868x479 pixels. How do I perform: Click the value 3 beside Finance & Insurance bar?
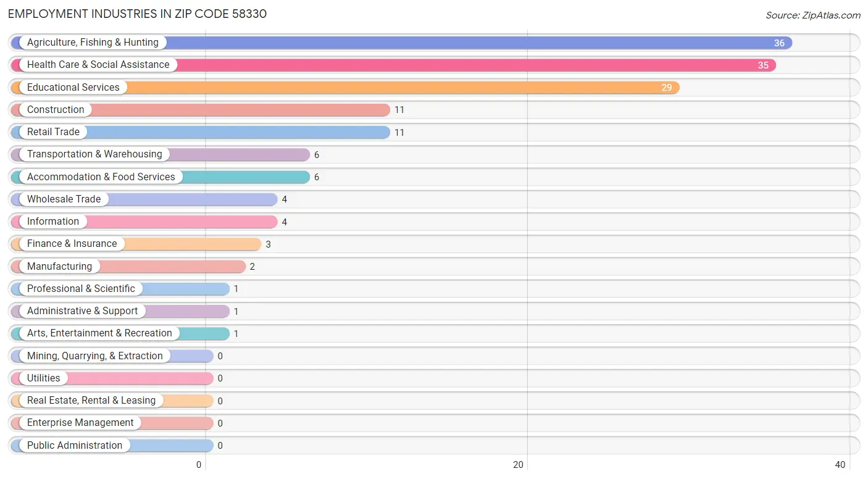pos(269,244)
